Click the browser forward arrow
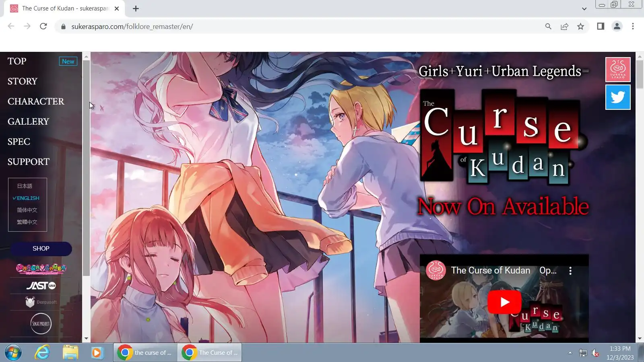 pos(27,26)
